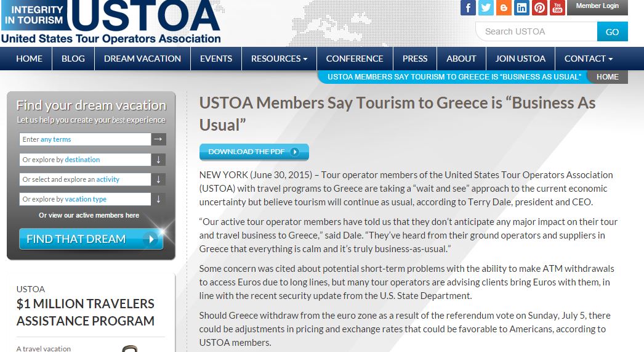Click the Member Login button
Image resolution: width=644 pixels, height=352 pixels.
click(597, 7)
